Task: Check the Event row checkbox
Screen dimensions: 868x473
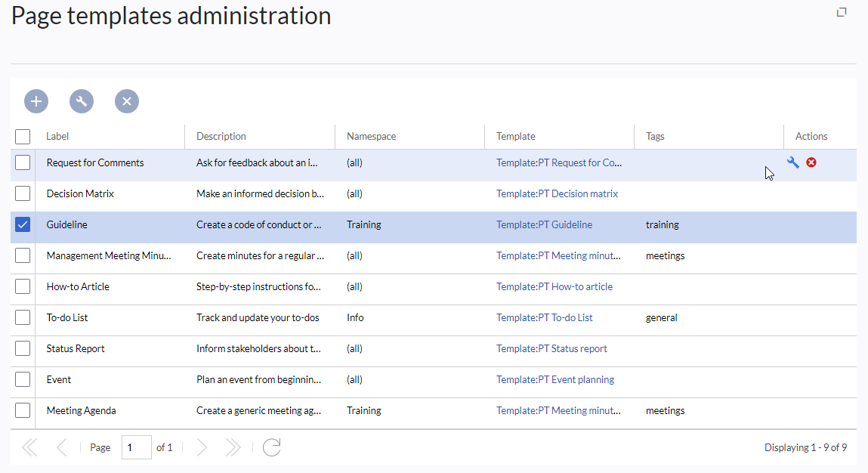Action: click(23, 379)
